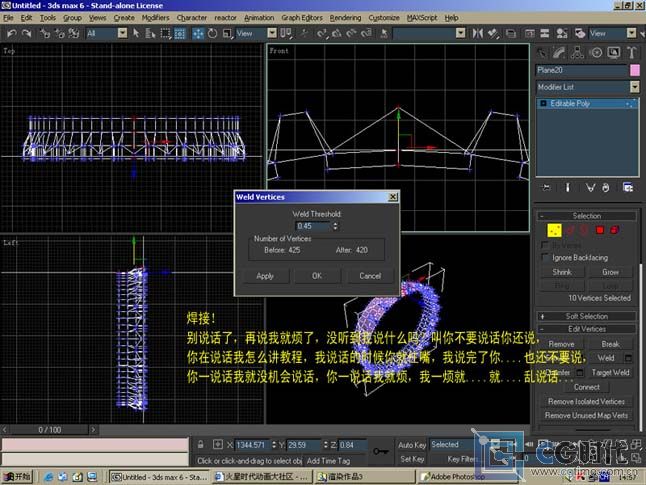Click the Undo arrow icon

[x=12, y=33]
